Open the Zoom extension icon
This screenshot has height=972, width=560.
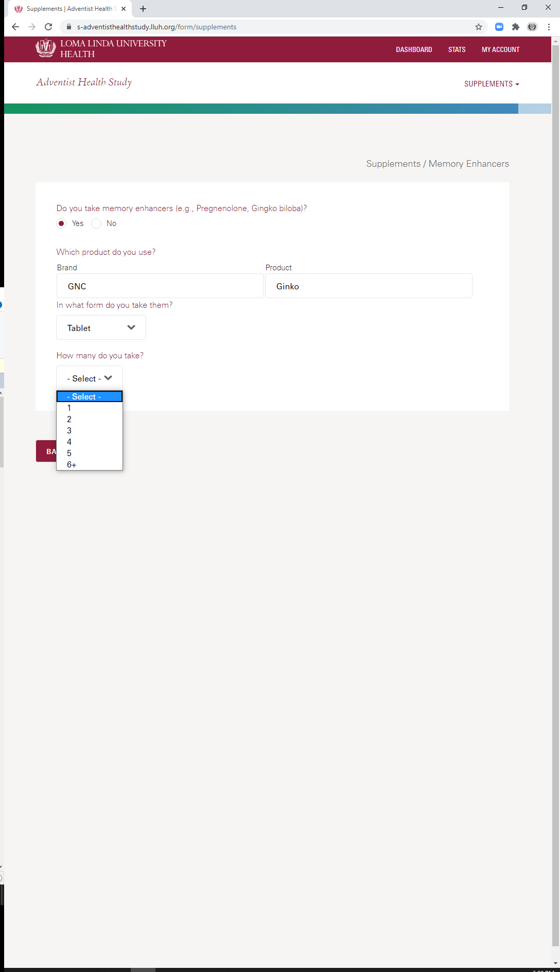tap(499, 27)
